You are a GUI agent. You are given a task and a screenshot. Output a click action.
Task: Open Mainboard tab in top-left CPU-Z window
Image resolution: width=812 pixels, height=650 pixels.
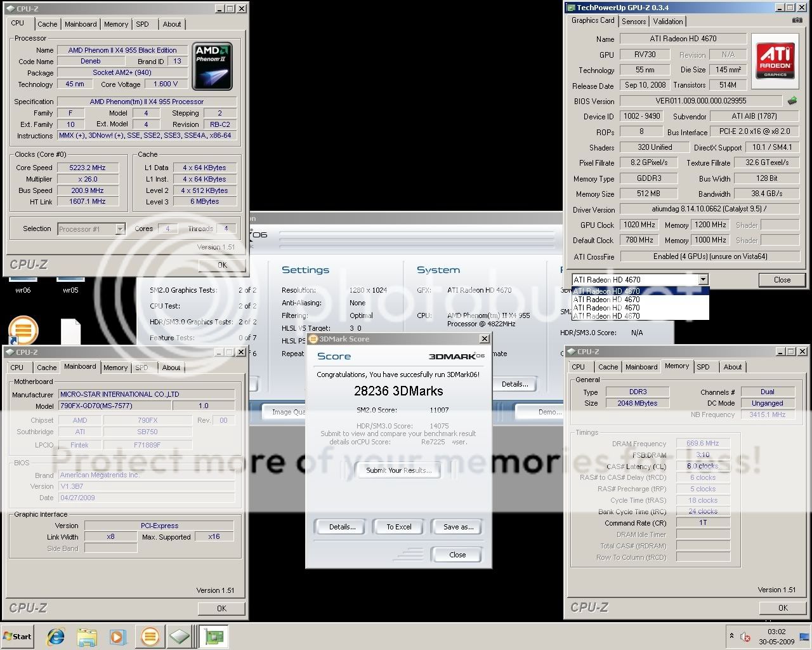click(x=81, y=24)
